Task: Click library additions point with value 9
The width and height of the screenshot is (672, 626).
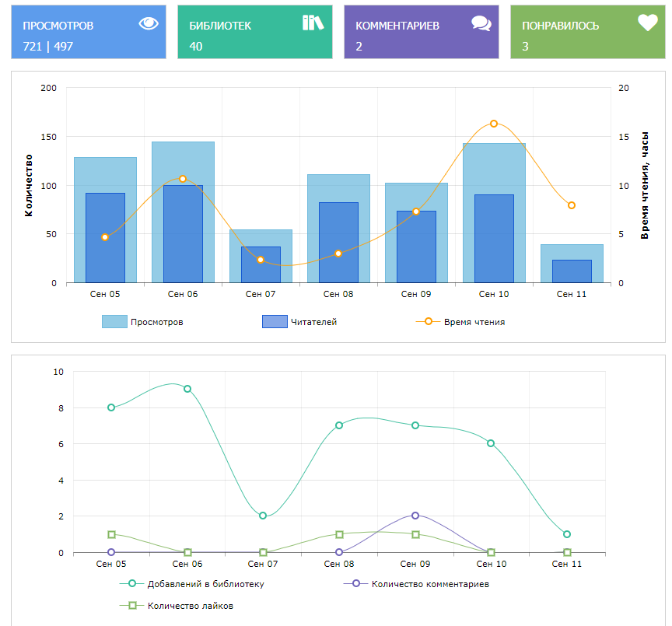Action: pyautogui.click(x=187, y=389)
